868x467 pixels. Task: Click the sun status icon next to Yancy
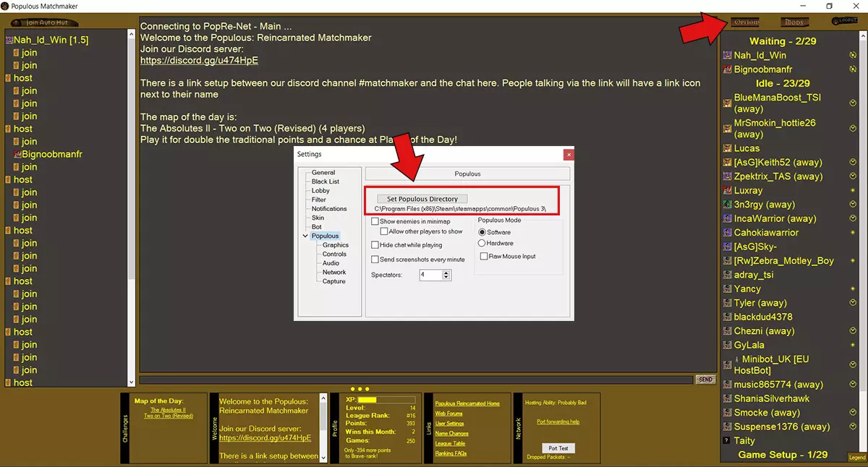(x=853, y=289)
